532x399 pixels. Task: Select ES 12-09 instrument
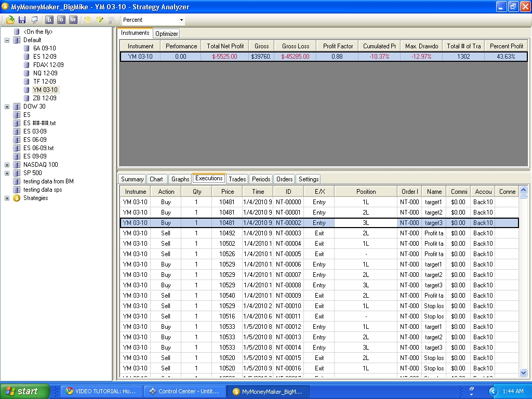pos(45,56)
